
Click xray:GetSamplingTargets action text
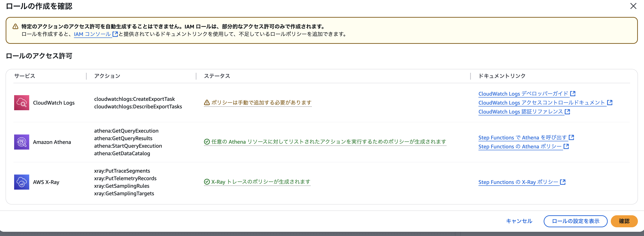pyautogui.click(x=124, y=193)
